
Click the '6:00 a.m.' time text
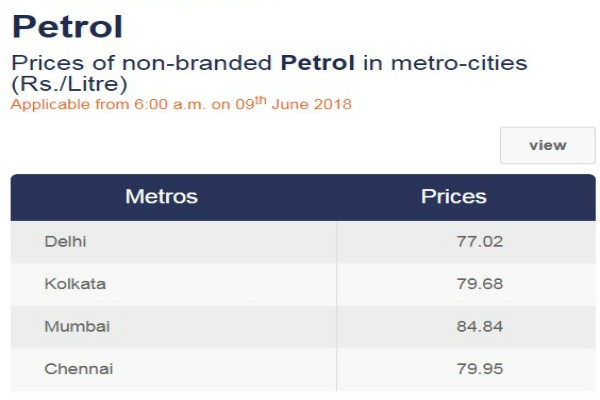pyautogui.click(x=170, y=104)
